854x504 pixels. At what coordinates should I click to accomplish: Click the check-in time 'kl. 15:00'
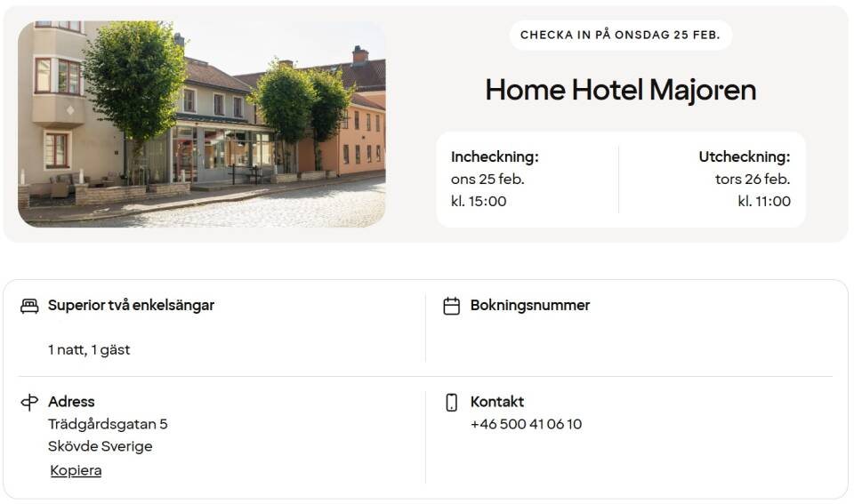pos(479,201)
